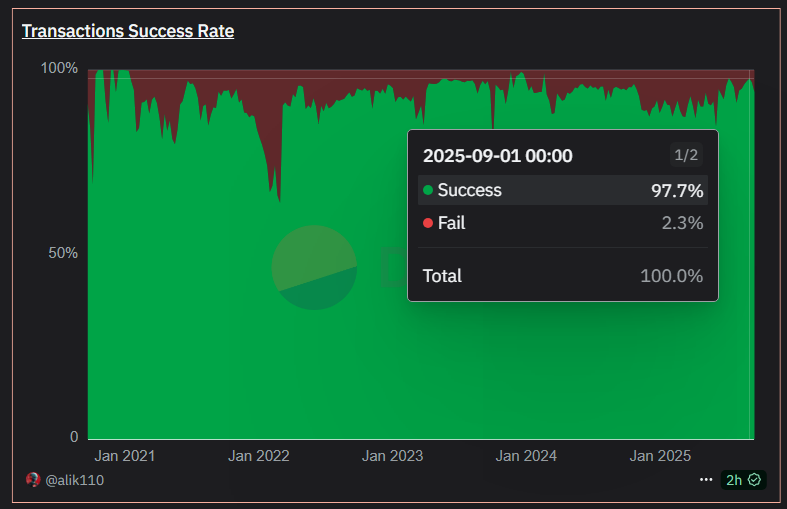Viewport: 787px width, 509px height.
Task: Click the 50% y-axis label
Action: click(63, 253)
